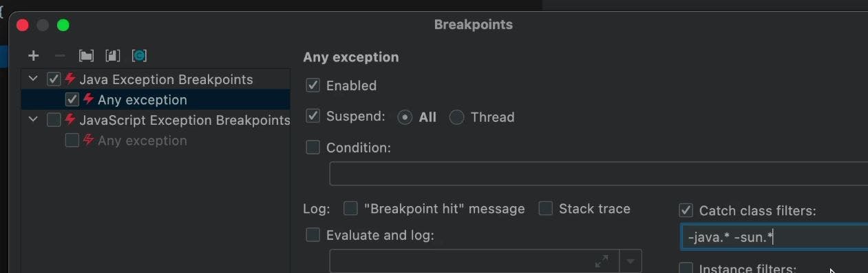This screenshot has width=868, height=273.
Task: Collapse the JavaScript Exception Breakpoints group
Action: pyautogui.click(x=33, y=120)
